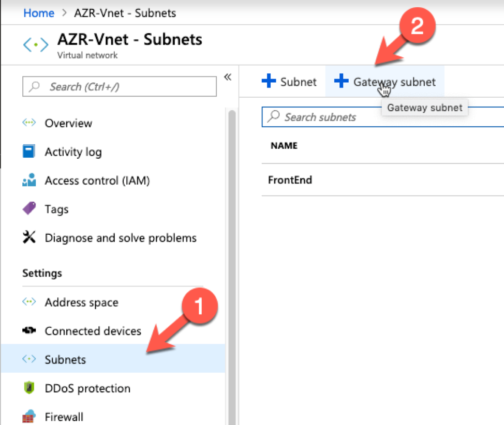Select Subnets in the Settings list
Image resolution: width=504 pixels, height=425 pixels.
[113, 358]
